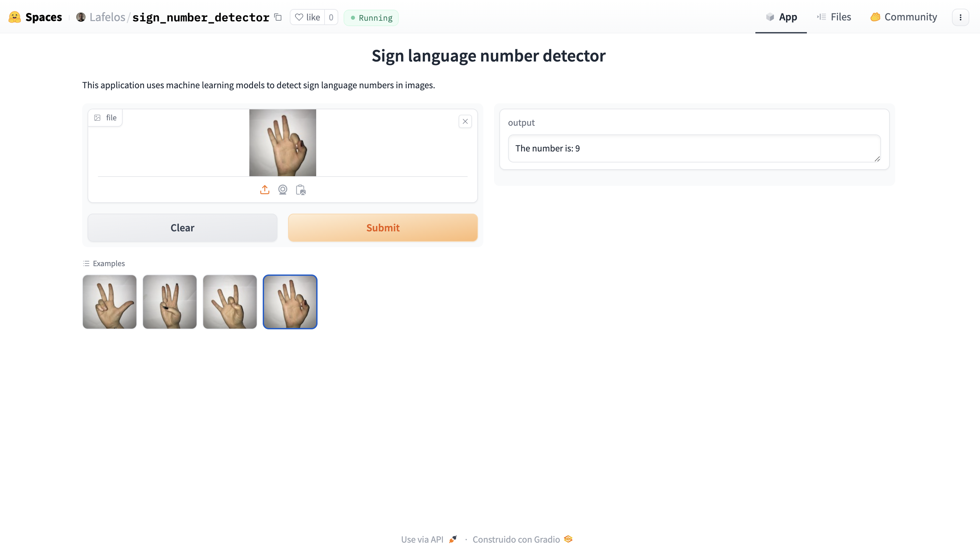Click the Submit button

(383, 228)
